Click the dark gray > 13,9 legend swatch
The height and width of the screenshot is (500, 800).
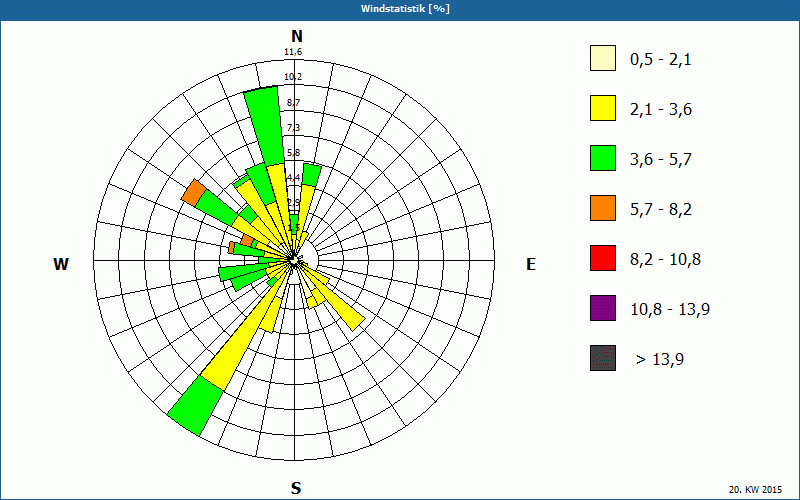tap(603, 358)
